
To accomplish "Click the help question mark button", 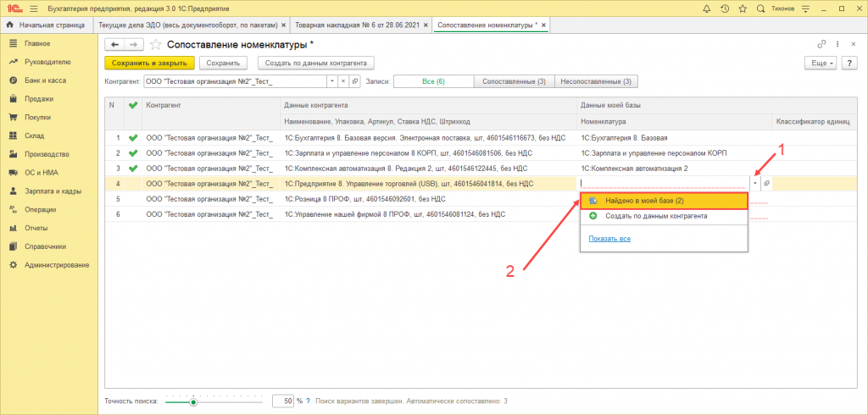I will click(x=849, y=63).
